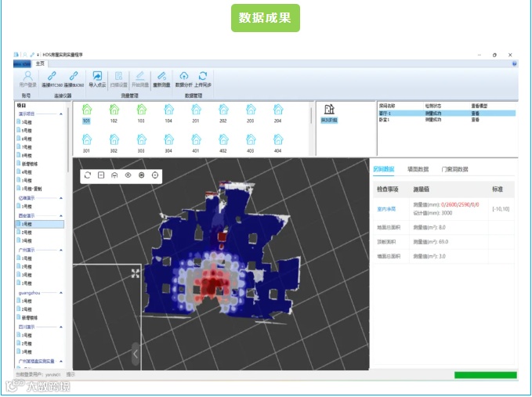
Task: Toggle the eye visibility icon in viewer toolbar
Action: pyautogui.click(x=128, y=175)
